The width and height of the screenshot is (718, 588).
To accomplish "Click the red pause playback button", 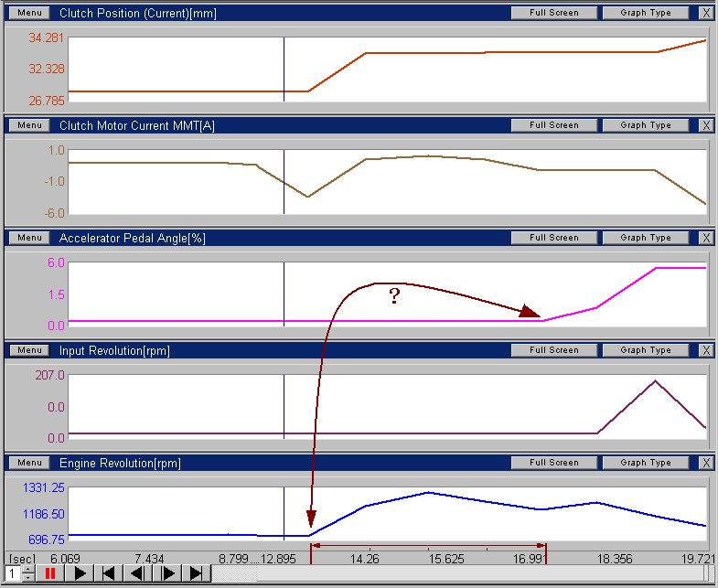I will click(x=50, y=573).
